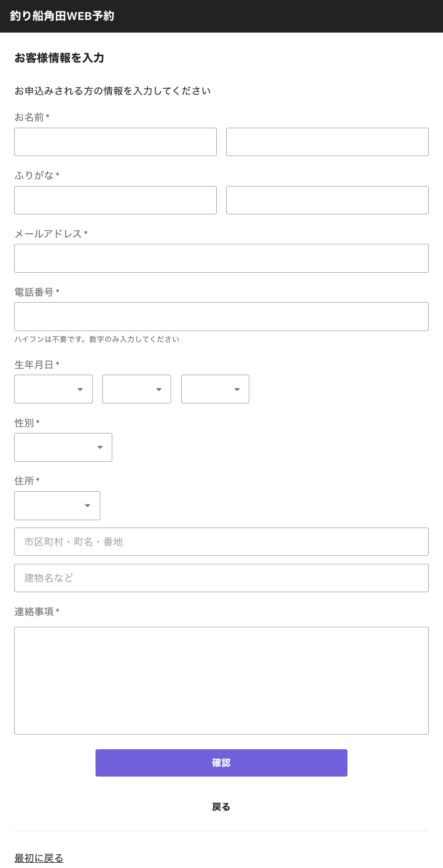
Task: Click the 釣り船角田WEB予約 header title
Action: point(62,16)
